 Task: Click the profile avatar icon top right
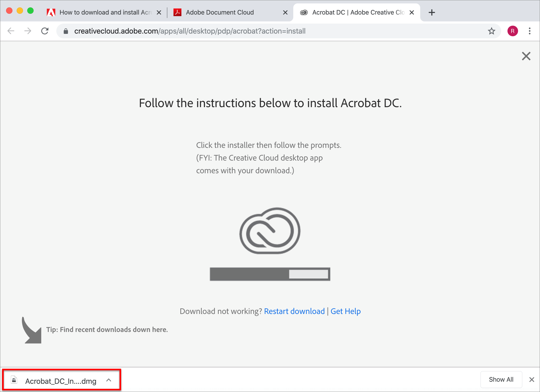[513, 31]
